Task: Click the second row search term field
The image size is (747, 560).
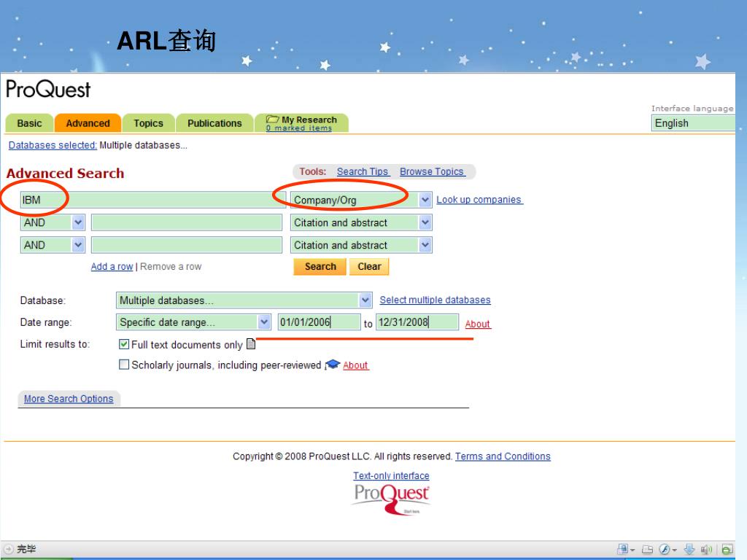Action: click(186, 222)
